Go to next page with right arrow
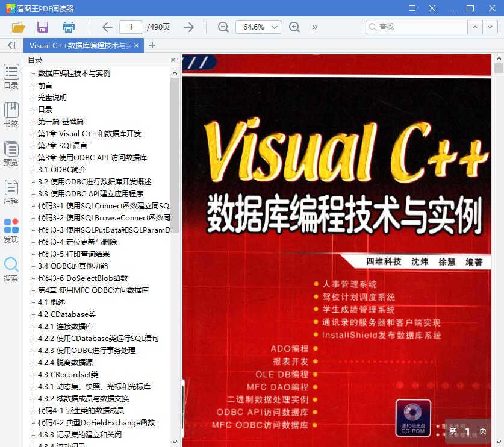This screenshot has width=504, height=447. (x=188, y=27)
